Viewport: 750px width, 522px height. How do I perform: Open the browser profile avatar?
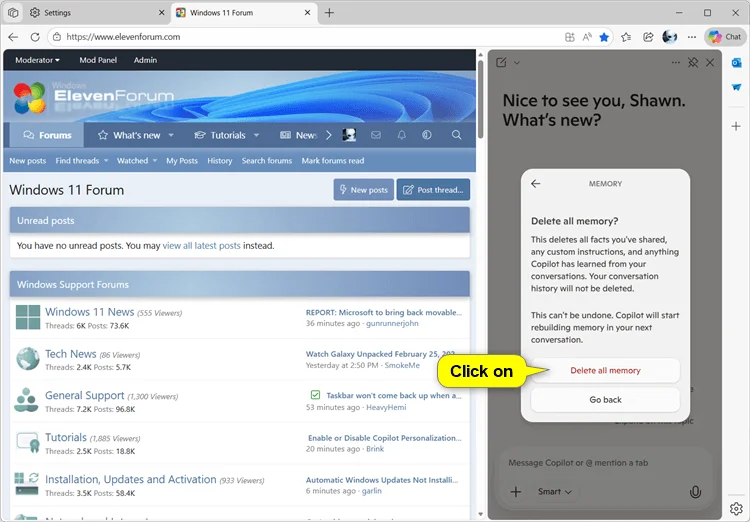point(670,37)
